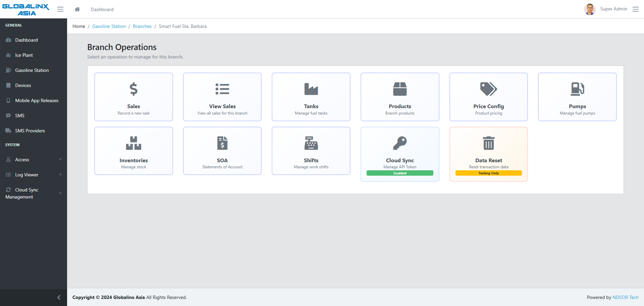
Task: Click Dashboard link in top navbar
Action: [x=102, y=9]
